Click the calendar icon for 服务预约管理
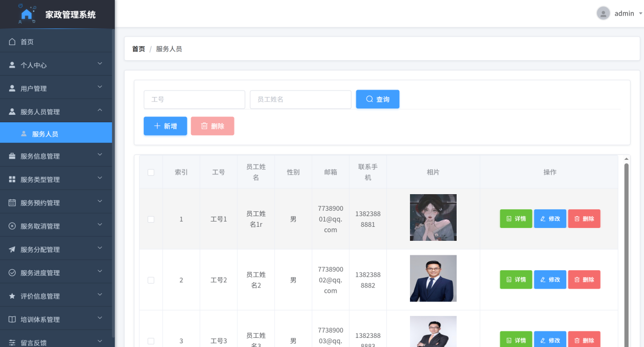 click(x=12, y=203)
